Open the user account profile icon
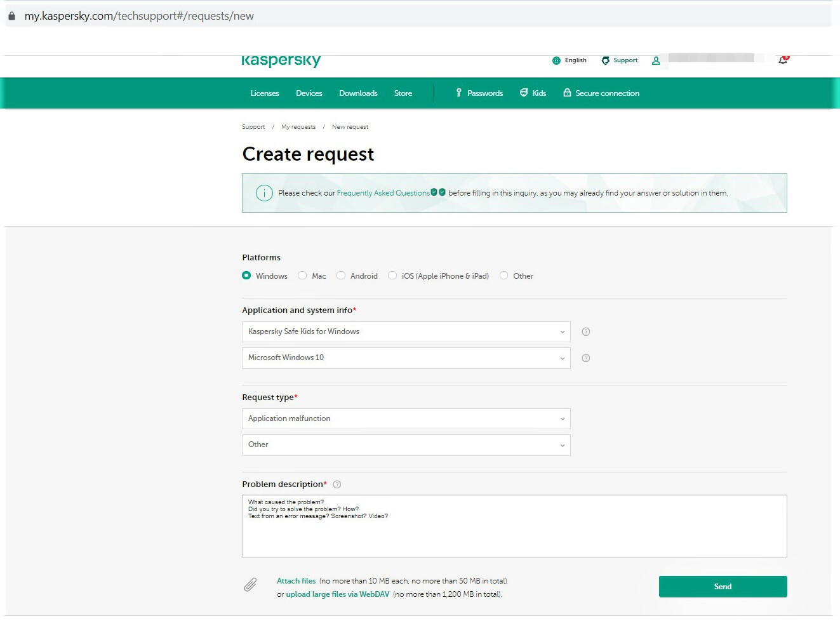 point(656,61)
